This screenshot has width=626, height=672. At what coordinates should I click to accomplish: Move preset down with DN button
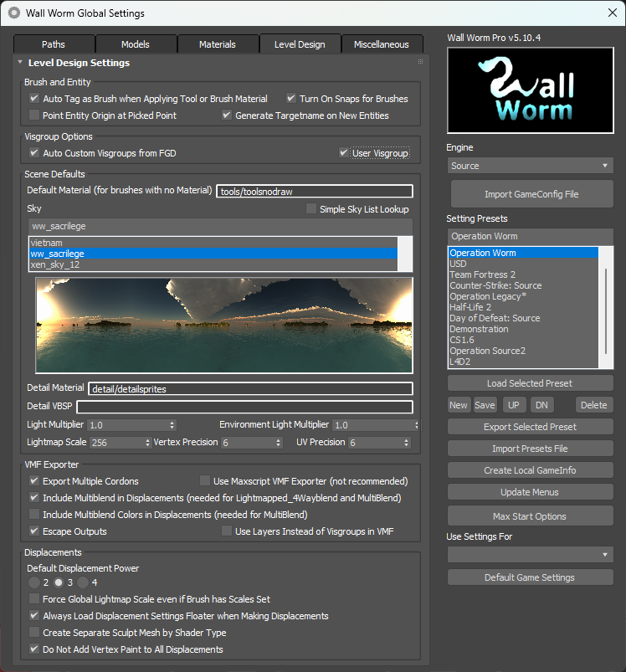click(541, 405)
